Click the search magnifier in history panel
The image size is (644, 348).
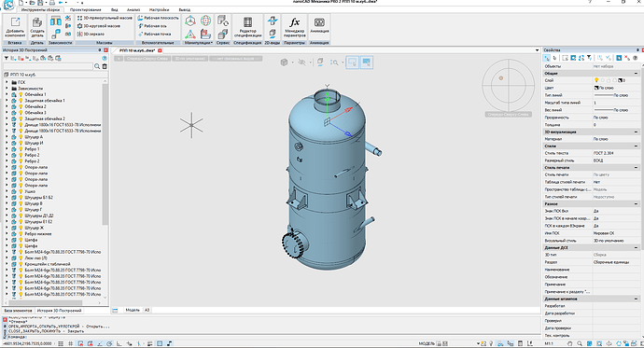(x=97, y=66)
